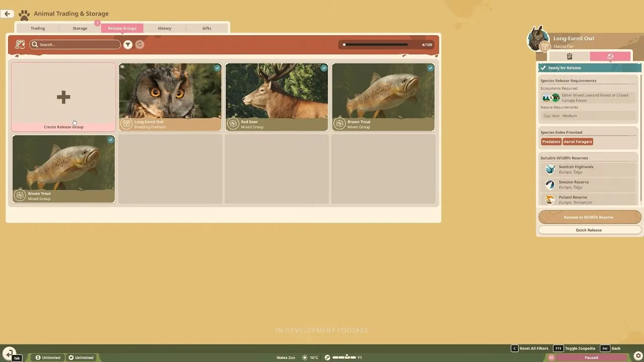The width and height of the screenshot is (644, 362).
Task: Click the mixed forest ecosystem icons
Action: pyautogui.click(x=550, y=98)
